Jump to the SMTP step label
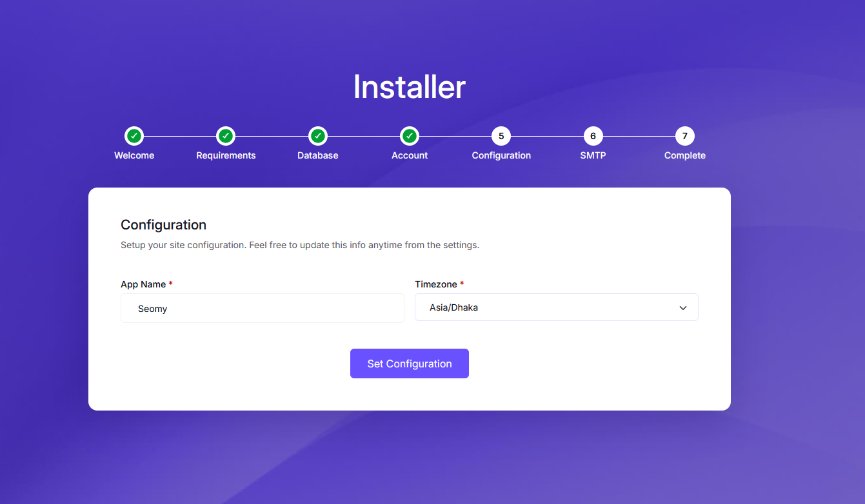The width and height of the screenshot is (865, 504). 593,155
